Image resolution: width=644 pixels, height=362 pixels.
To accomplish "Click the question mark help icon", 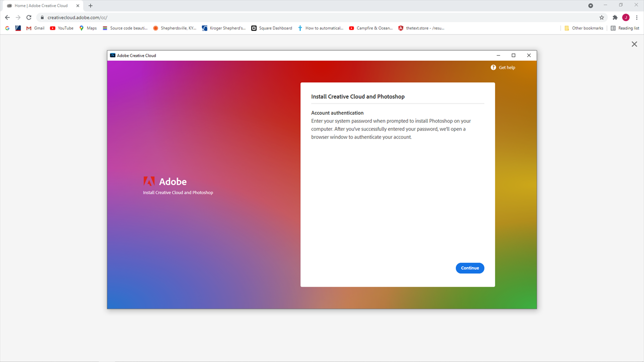I will [494, 67].
